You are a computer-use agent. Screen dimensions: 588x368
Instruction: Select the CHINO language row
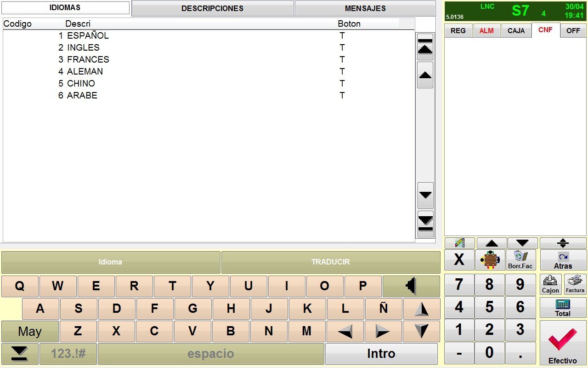(209, 84)
